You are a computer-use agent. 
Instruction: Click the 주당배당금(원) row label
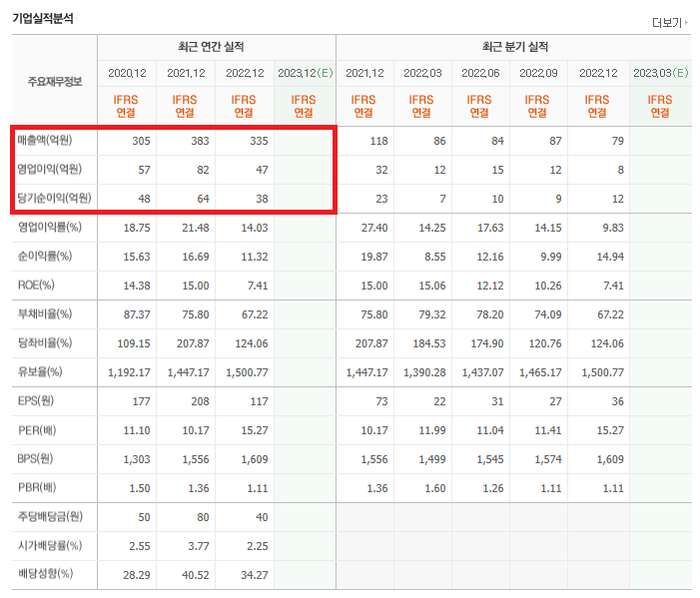coord(50,517)
